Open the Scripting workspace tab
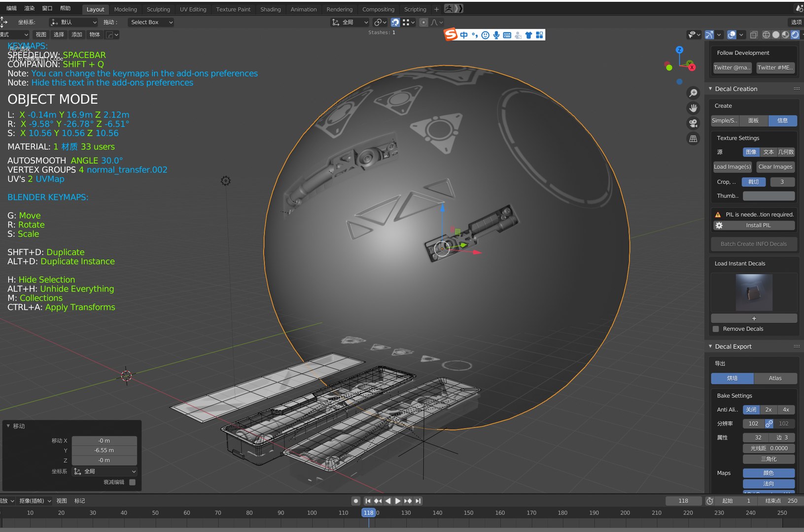Screen dimensions: 804x532 tap(415, 9)
